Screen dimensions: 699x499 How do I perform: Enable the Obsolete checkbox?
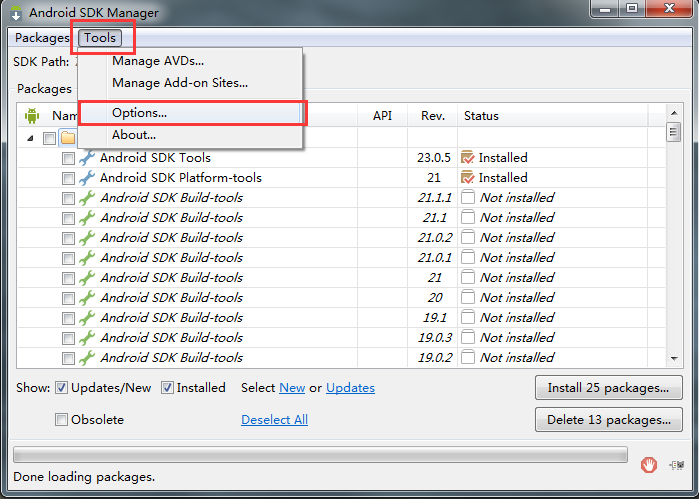coord(62,420)
